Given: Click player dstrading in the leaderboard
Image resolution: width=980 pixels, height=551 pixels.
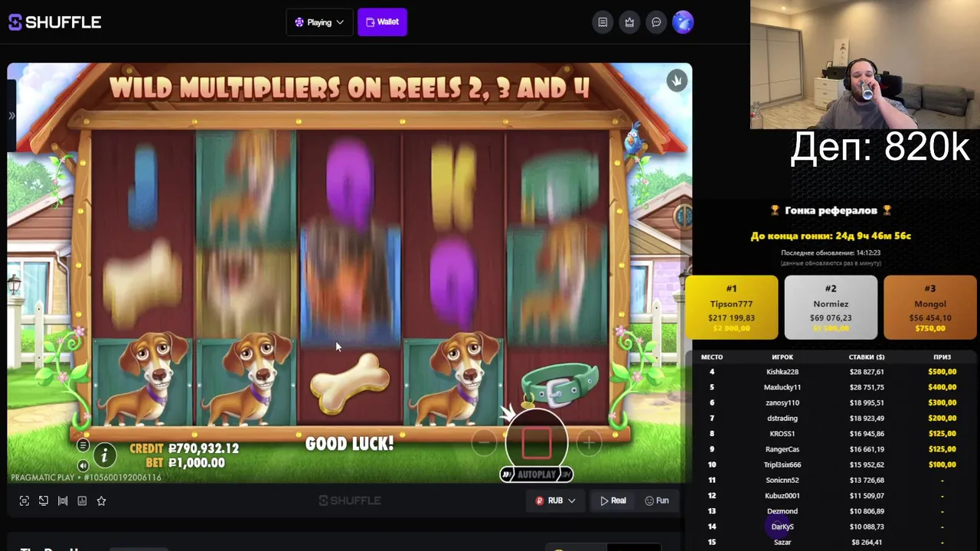Looking at the screenshot, I should (x=782, y=419).
